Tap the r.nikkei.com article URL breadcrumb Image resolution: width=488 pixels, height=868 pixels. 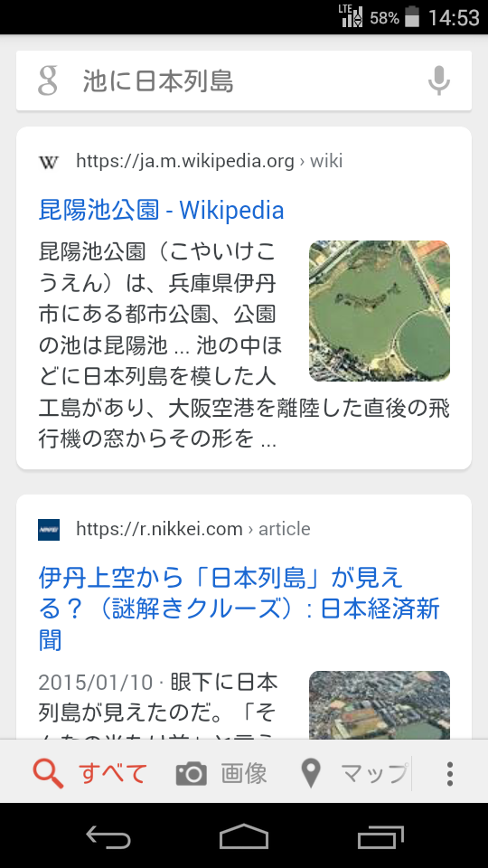tap(193, 529)
